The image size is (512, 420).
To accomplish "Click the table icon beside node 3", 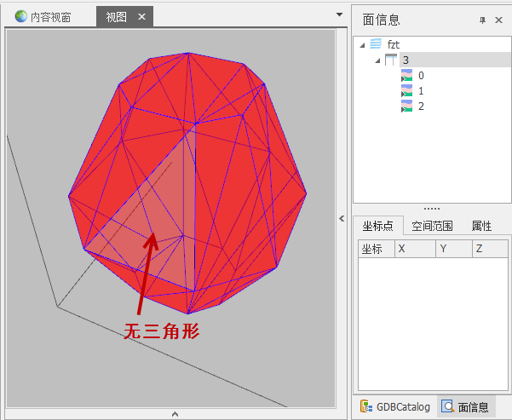I will (x=391, y=60).
